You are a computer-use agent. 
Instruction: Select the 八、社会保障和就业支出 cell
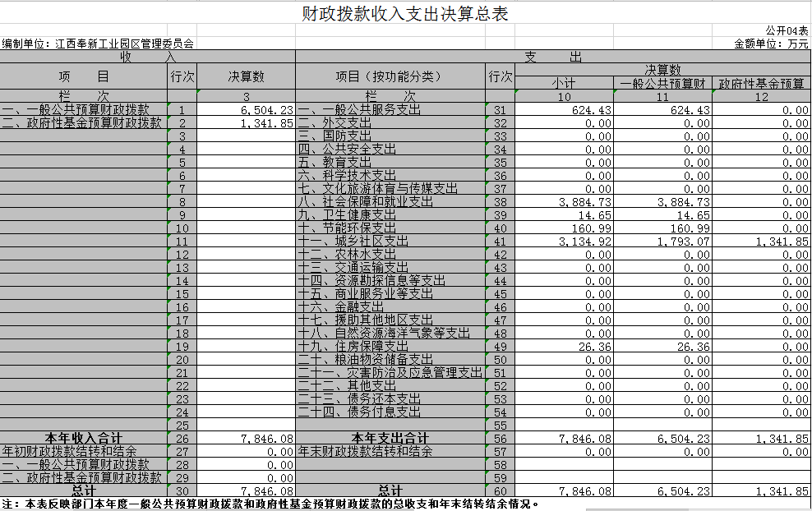[365, 202]
